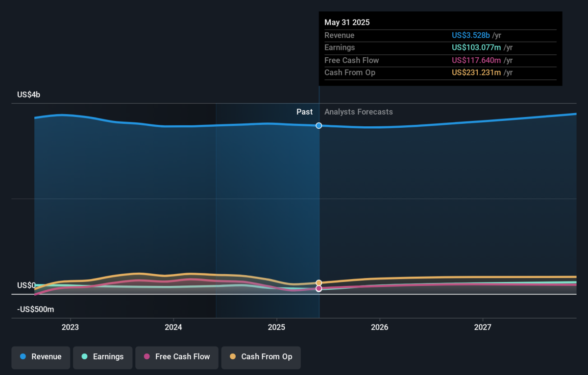Click the 2024 x-axis label
This screenshot has width=588, height=375.
pyautogui.click(x=173, y=327)
